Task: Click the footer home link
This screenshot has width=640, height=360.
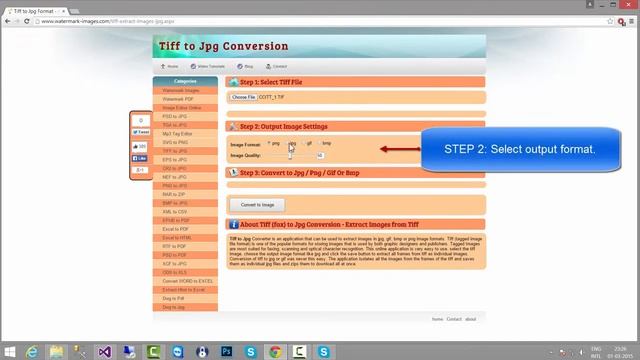Action: pyautogui.click(x=438, y=319)
